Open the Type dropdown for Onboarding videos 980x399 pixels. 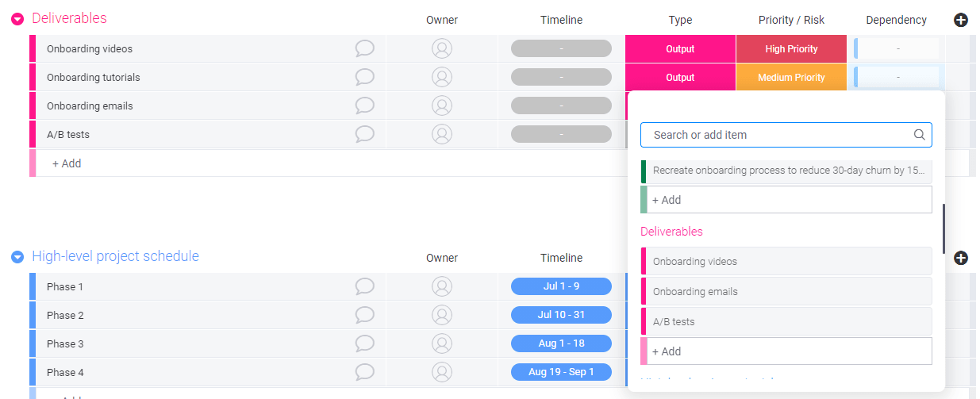(680, 49)
